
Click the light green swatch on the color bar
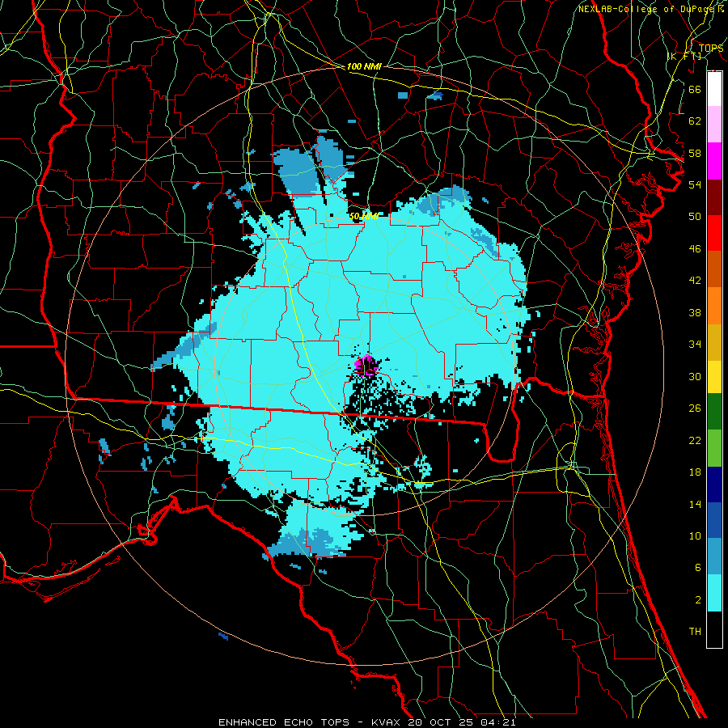click(x=714, y=447)
